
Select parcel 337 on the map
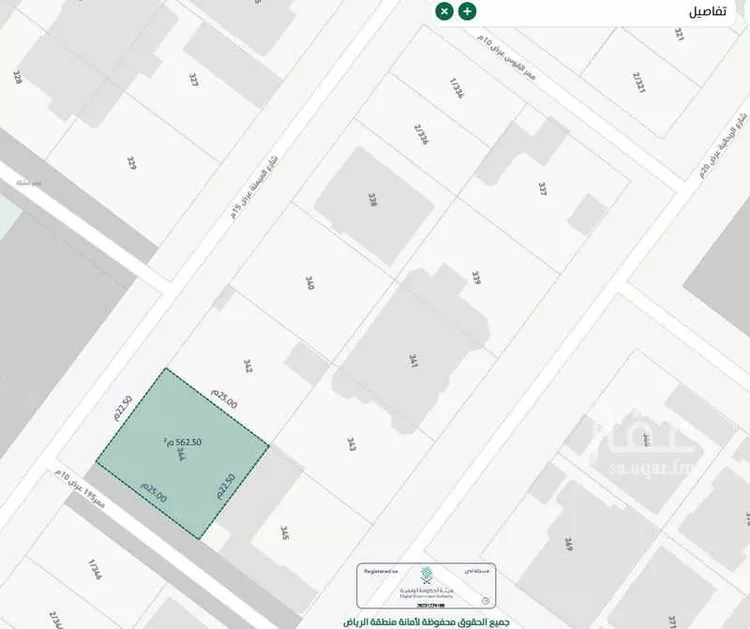[x=542, y=187]
